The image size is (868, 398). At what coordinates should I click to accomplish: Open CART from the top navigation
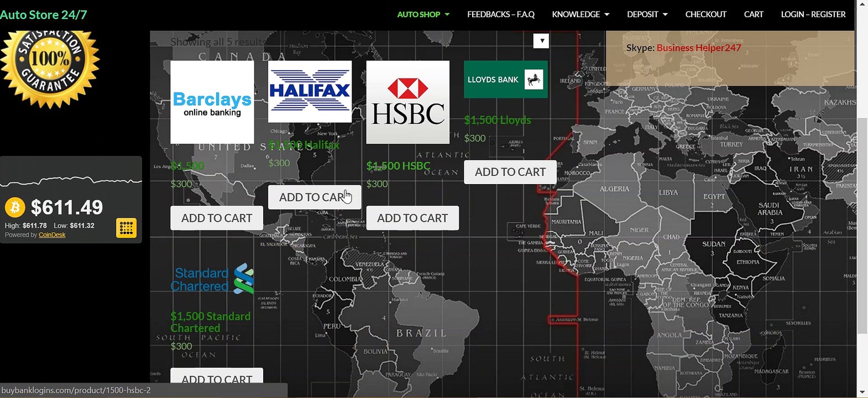pos(754,14)
